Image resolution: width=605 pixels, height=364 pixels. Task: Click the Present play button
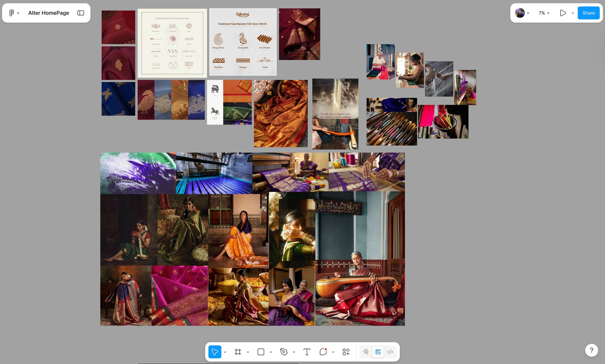coord(563,13)
